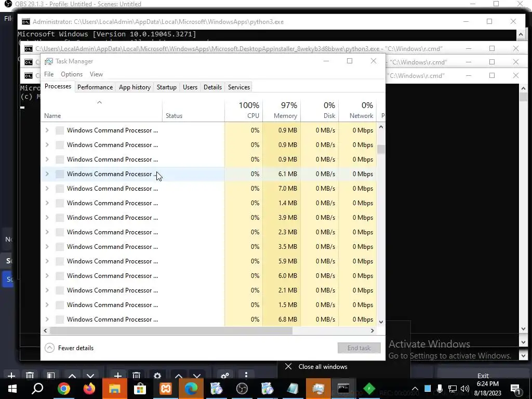Sort by the Name column header

tap(101, 110)
